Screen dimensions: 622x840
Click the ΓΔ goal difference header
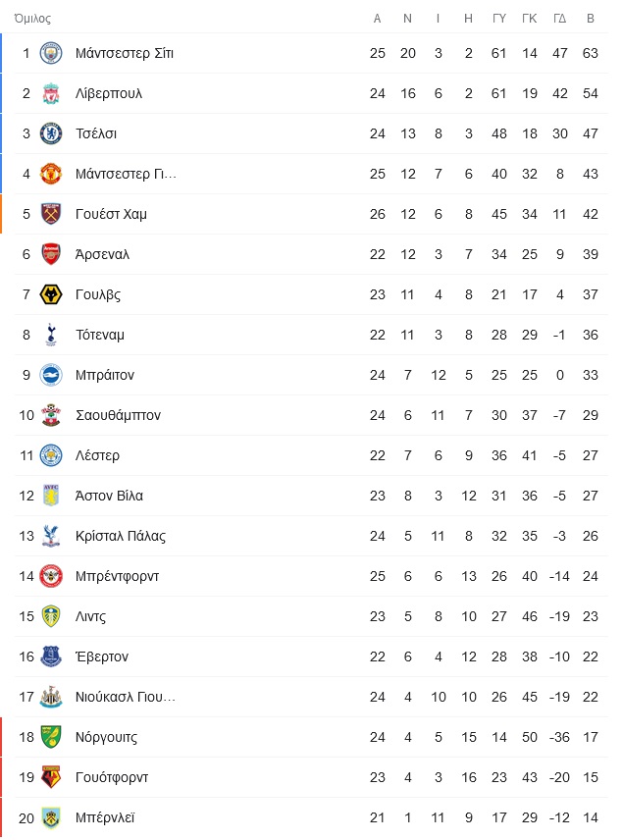click(x=560, y=19)
